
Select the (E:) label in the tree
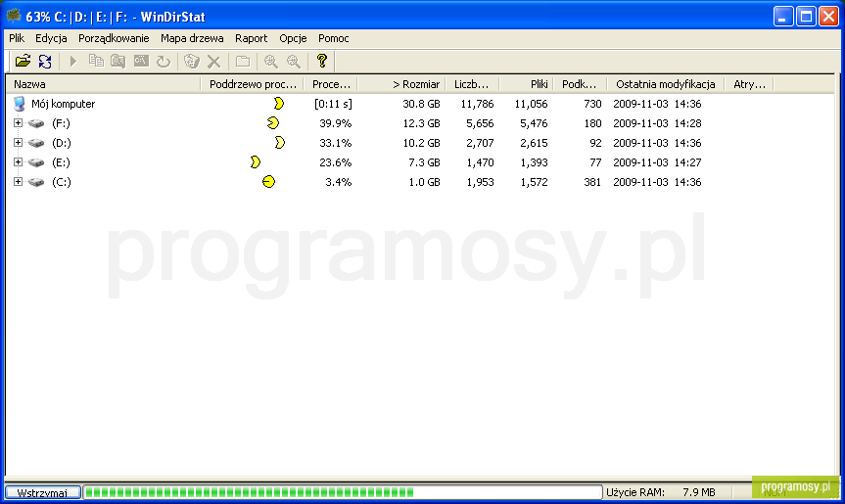[61, 162]
